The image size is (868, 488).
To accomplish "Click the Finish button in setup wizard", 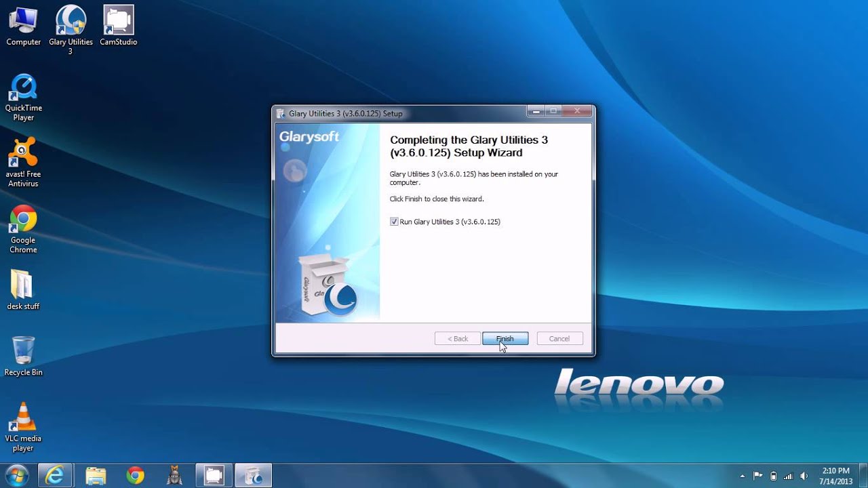I will click(x=505, y=338).
